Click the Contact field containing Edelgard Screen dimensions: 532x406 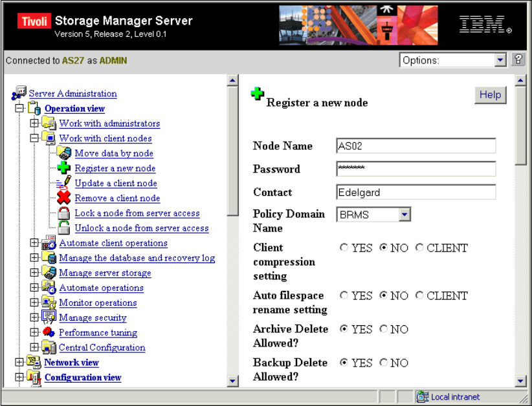[416, 192]
